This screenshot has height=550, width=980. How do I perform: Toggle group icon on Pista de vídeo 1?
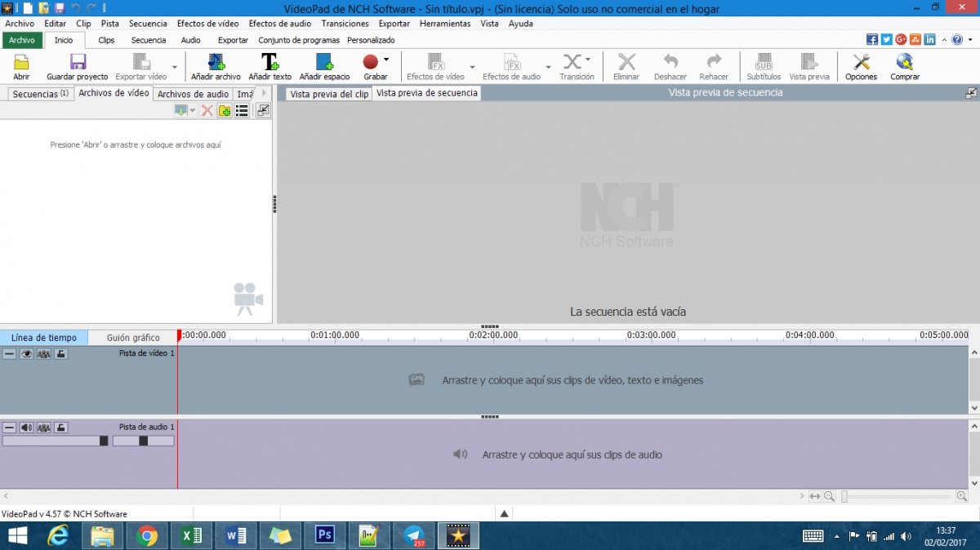pyautogui.click(x=43, y=354)
